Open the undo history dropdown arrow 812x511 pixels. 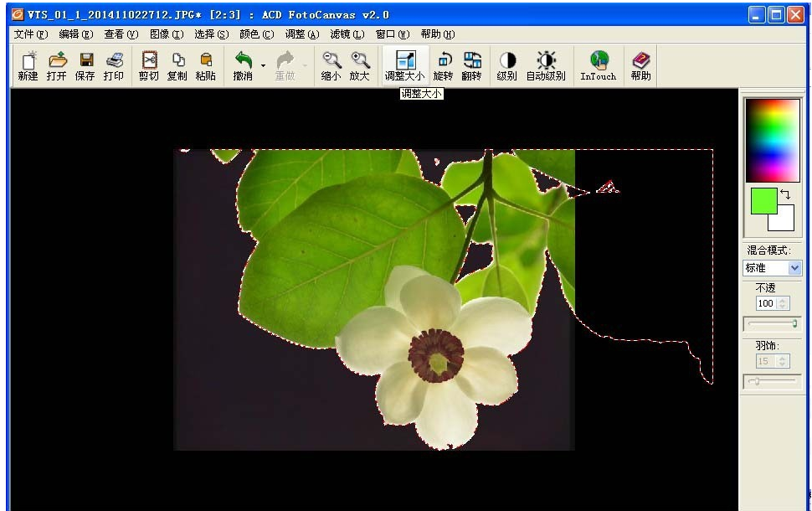point(263,65)
